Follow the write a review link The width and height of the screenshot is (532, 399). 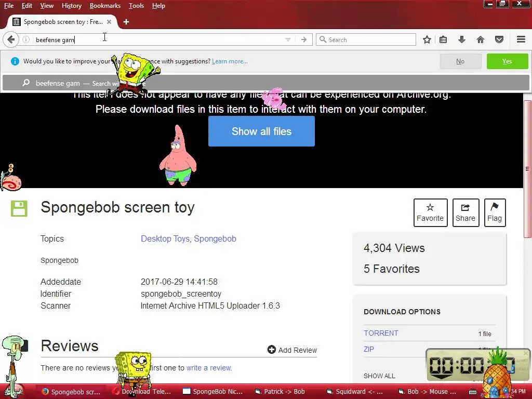pyautogui.click(x=209, y=368)
